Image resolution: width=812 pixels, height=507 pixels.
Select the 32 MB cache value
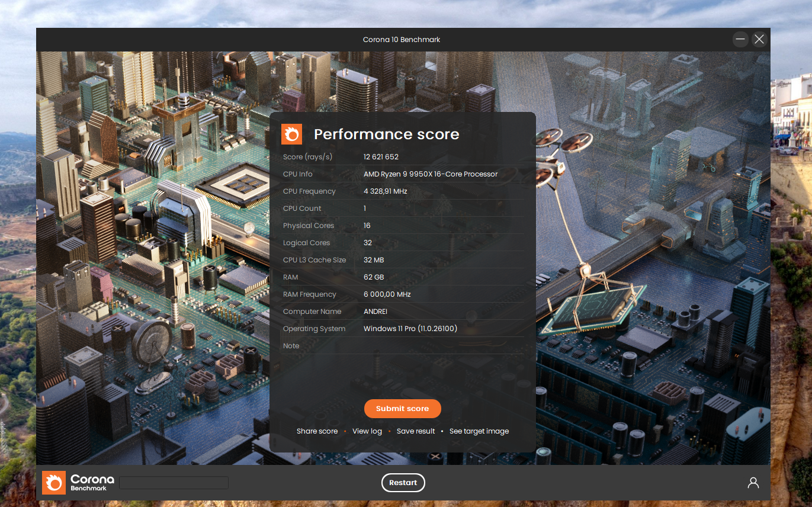(x=374, y=260)
